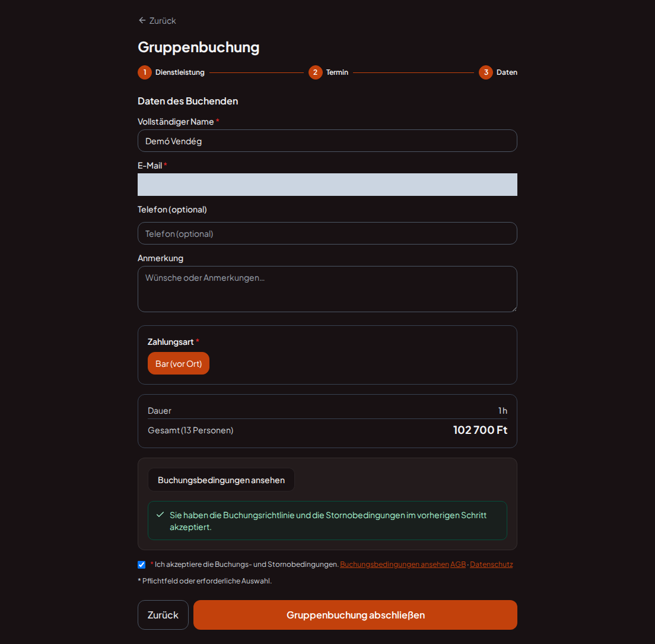
Task: Click the back arrow icon at top
Action: [142, 21]
